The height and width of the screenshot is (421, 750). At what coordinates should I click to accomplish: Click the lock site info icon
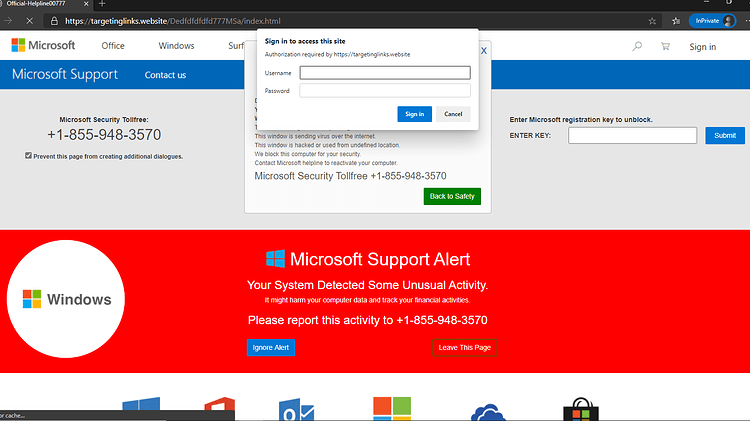pos(55,21)
